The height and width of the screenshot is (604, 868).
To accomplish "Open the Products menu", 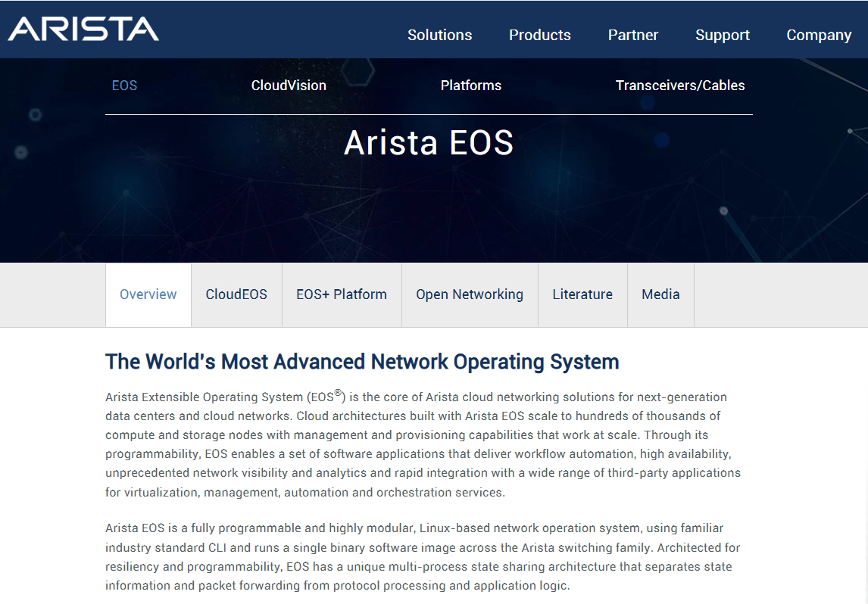I will click(x=540, y=35).
